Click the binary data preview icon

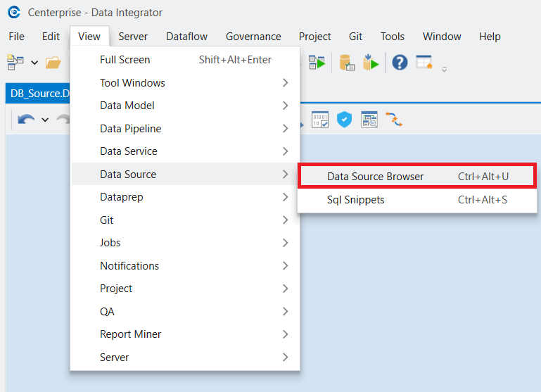[x=320, y=119]
